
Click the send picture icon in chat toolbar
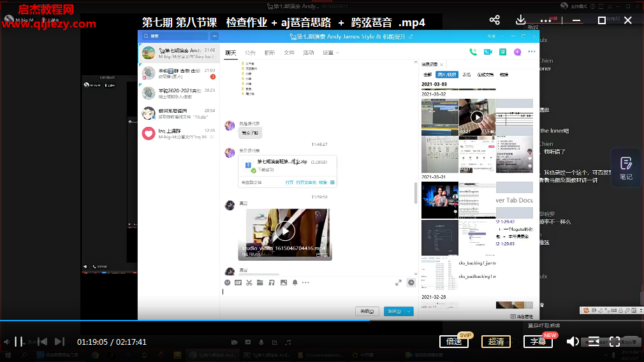(x=283, y=282)
